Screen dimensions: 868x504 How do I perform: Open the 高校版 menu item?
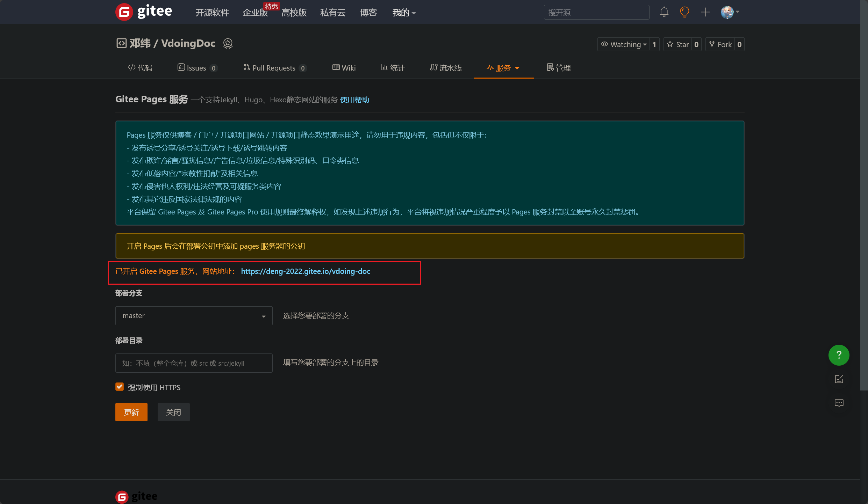tap(294, 13)
